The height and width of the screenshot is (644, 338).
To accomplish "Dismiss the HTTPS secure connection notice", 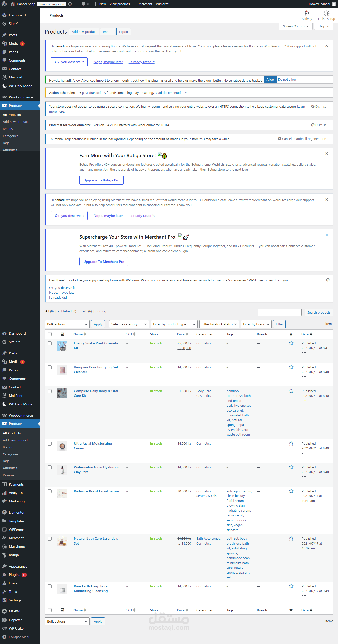I will 318,107.
